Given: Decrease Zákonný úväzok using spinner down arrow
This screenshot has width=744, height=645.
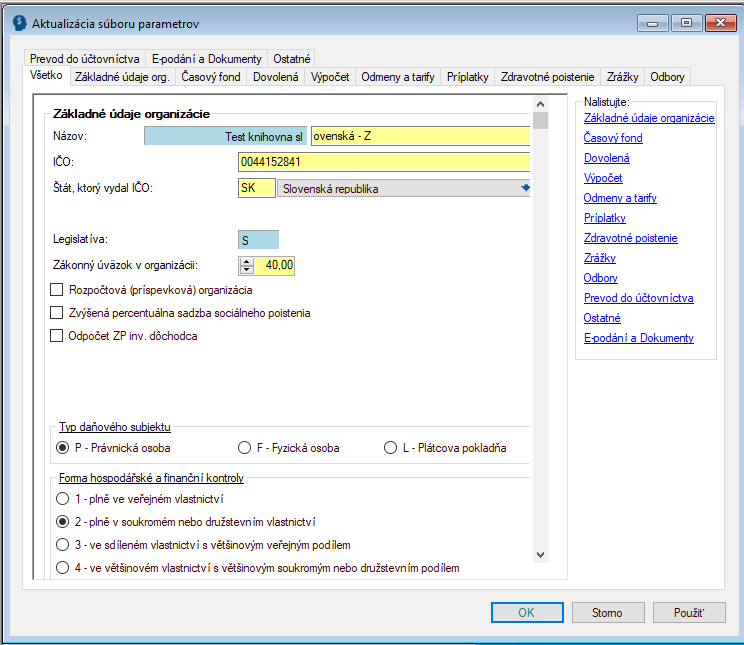Looking at the screenshot, I should pos(246,270).
